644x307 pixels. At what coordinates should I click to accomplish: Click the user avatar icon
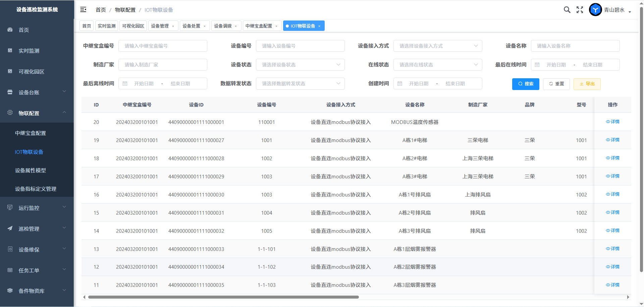coord(595,10)
